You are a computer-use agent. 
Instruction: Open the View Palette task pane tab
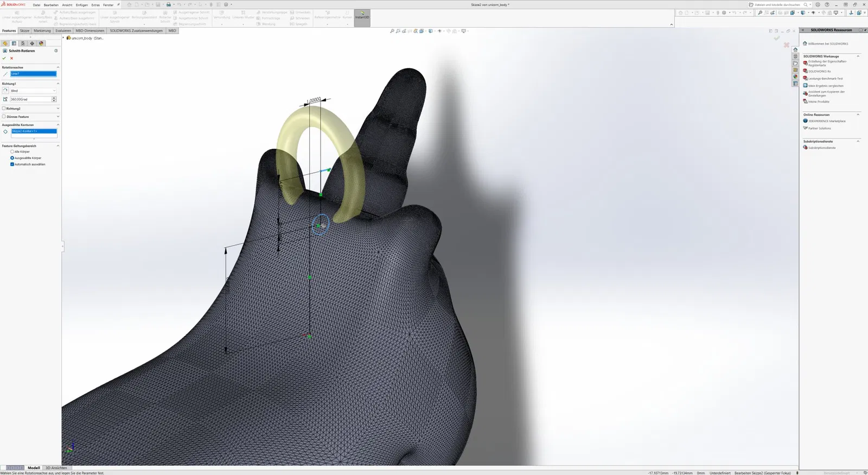point(795,70)
